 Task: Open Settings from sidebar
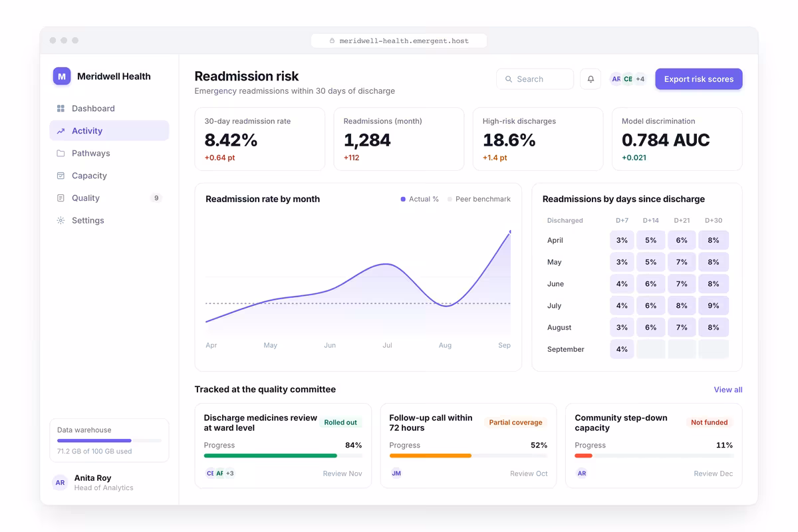coord(109,221)
